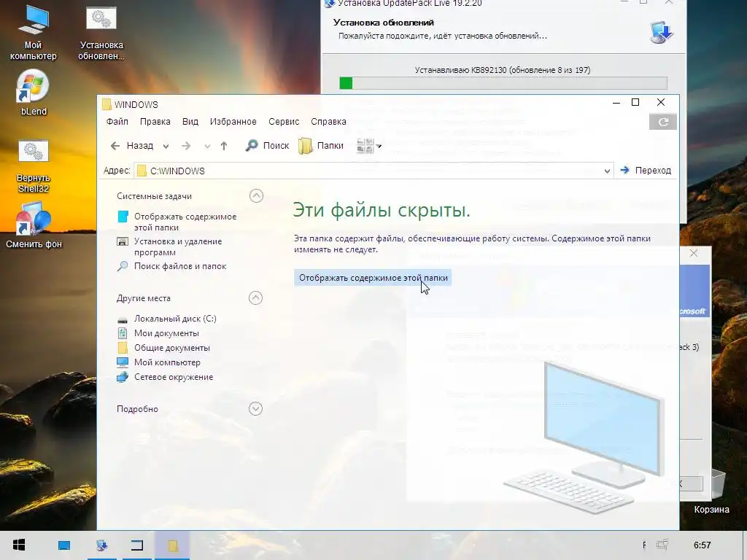Click the refresh throbber icon in the menu bar
Screen dimensions: 747x560
click(x=662, y=122)
